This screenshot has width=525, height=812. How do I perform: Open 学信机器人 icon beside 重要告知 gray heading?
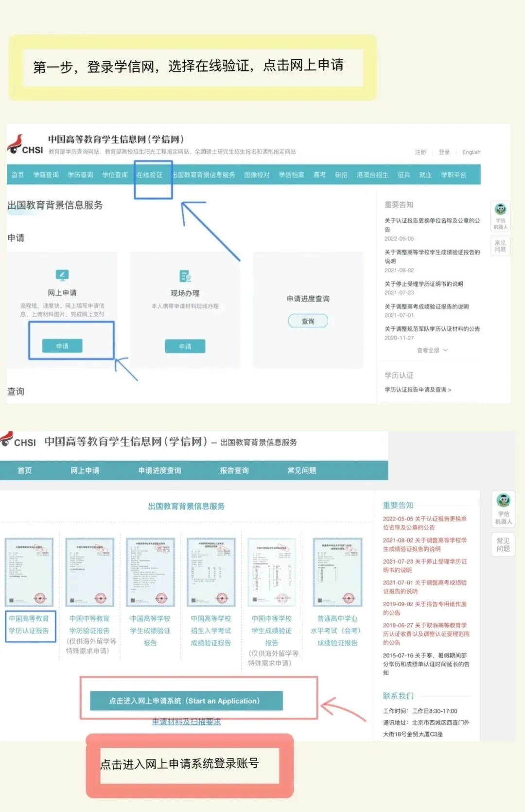coord(500,216)
